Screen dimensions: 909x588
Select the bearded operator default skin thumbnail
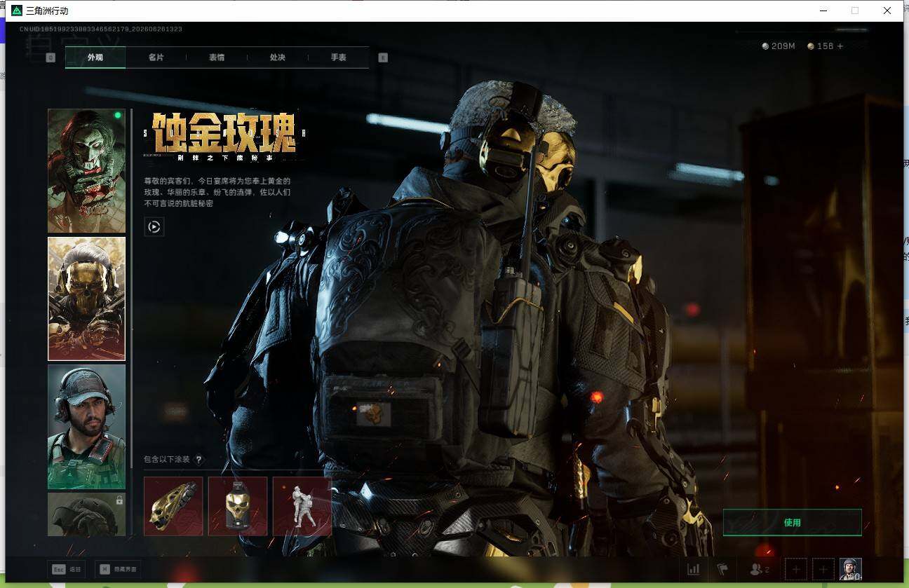[x=86, y=427]
